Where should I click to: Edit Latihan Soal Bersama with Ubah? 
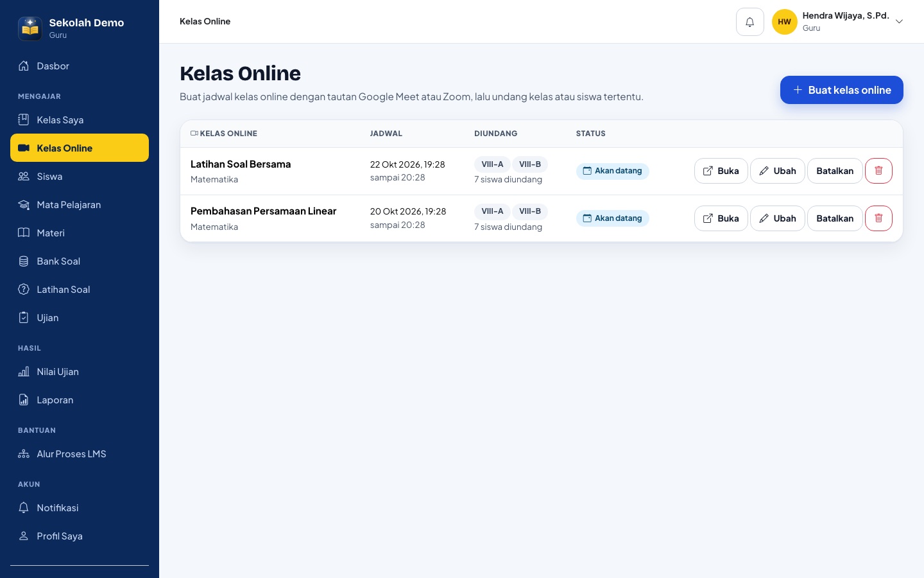point(778,171)
